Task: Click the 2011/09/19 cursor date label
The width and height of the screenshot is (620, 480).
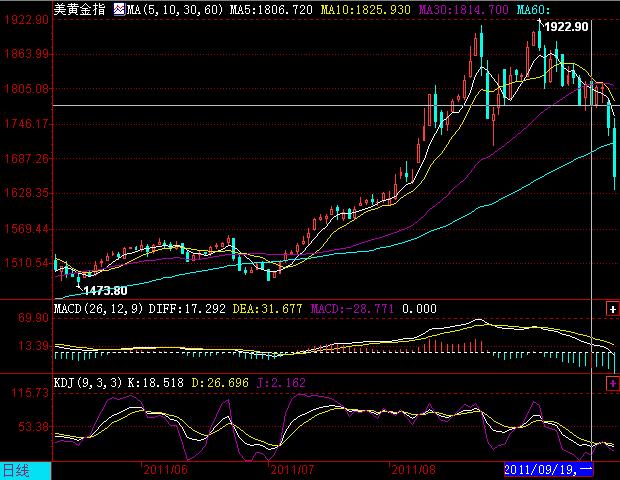Action: click(548, 469)
